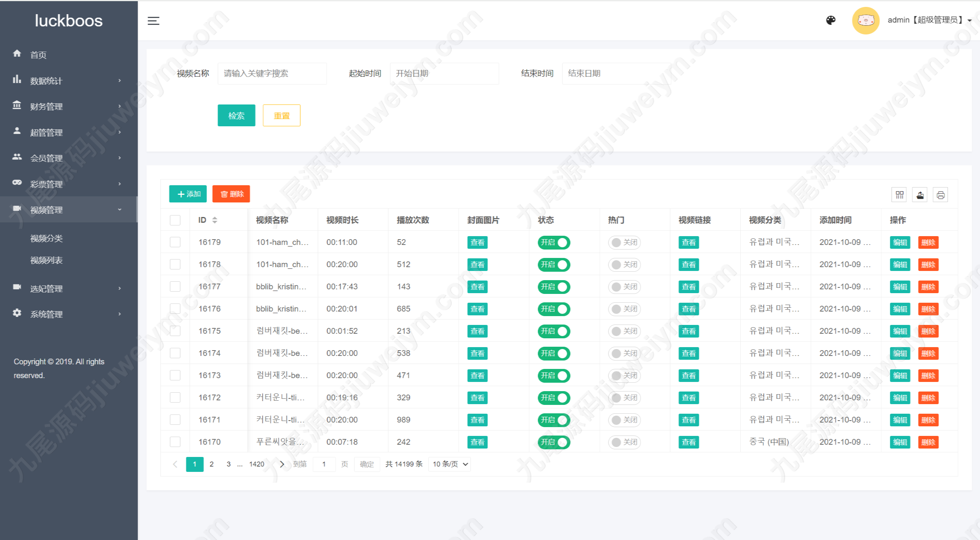Expand the 彩票管理 menu chevron
Screen dimensions: 980x540
(120, 184)
